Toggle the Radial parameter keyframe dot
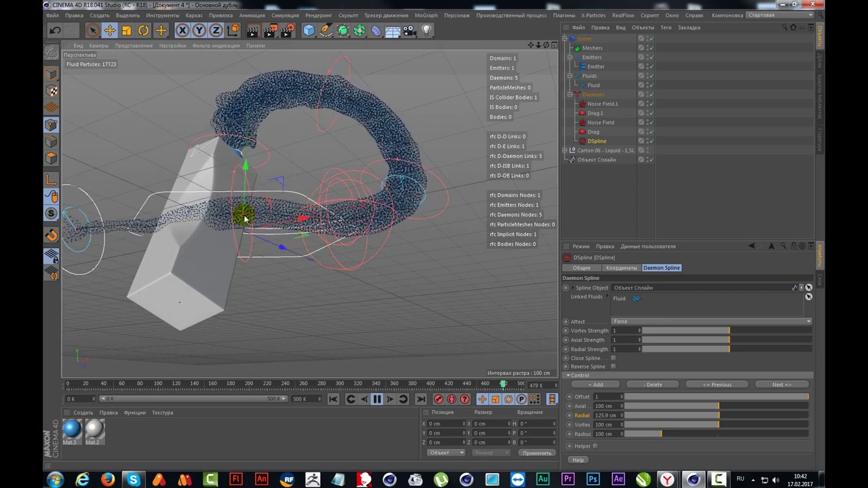 point(569,415)
